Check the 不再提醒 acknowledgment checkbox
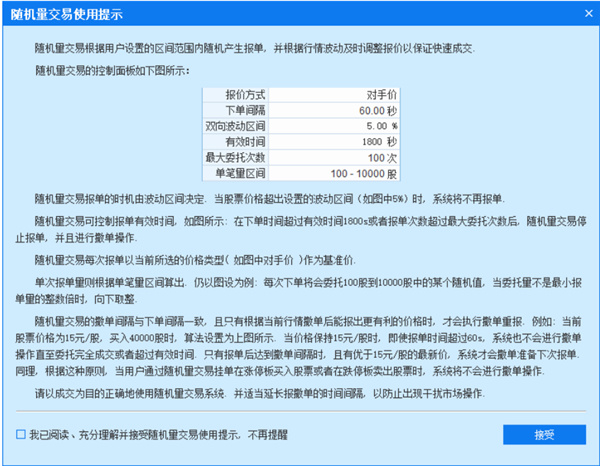Screen dimensions: 600x466 (21, 435)
